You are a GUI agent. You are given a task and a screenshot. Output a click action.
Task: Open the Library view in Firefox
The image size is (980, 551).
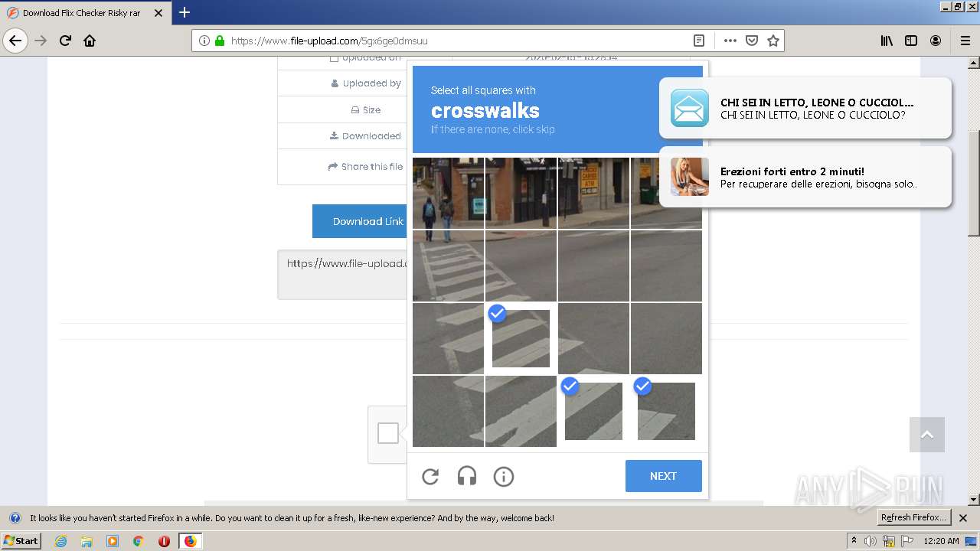pos(887,41)
